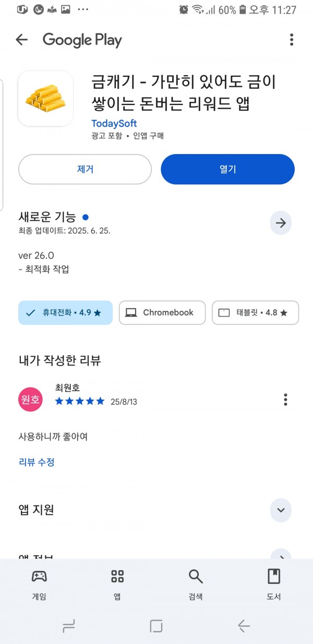Screen dimensions: 313x644
Task: Open the 도서 books tab
Action: [x=274, y=584]
